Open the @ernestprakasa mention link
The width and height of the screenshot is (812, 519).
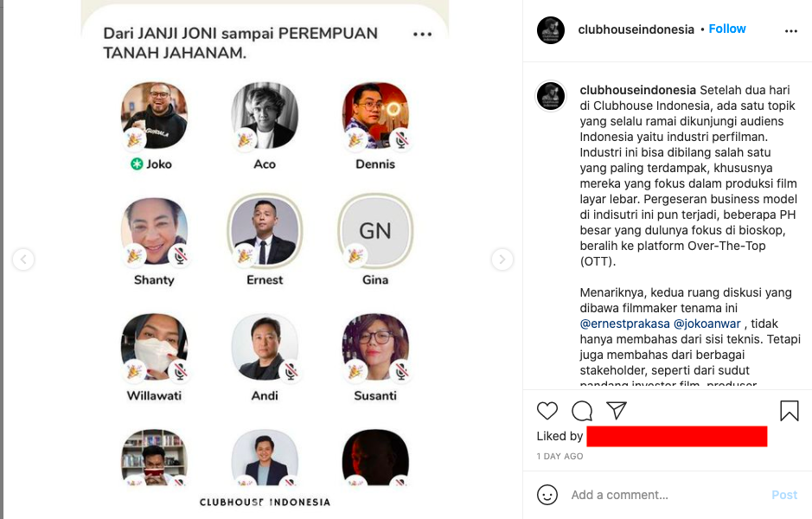pos(624,324)
